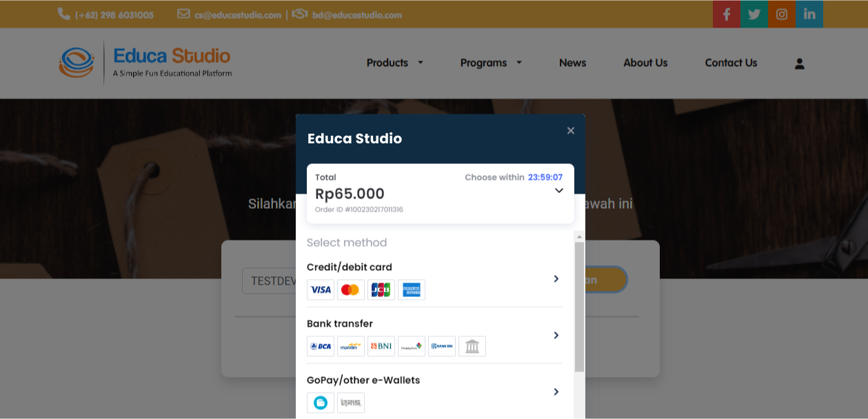This screenshot has height=419, width=868.
Task: Click the Order ID #100230217011316 text
Action: (359, 209)
